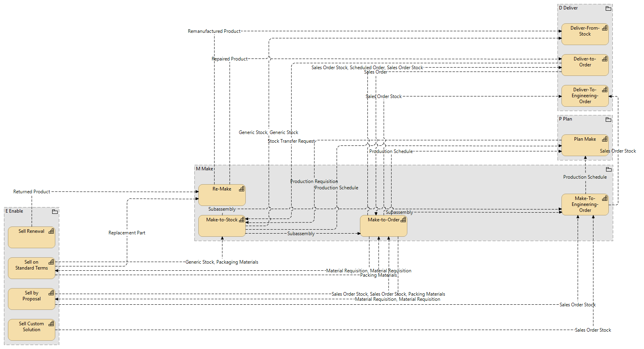The image size is (644, 349).
Task: Select the Stock Transfer Request label
Action: [x=291, y=141]
